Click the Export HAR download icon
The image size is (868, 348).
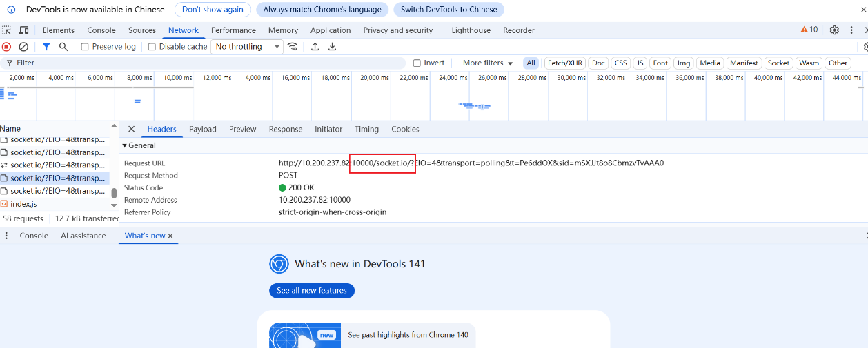point(332,47)
